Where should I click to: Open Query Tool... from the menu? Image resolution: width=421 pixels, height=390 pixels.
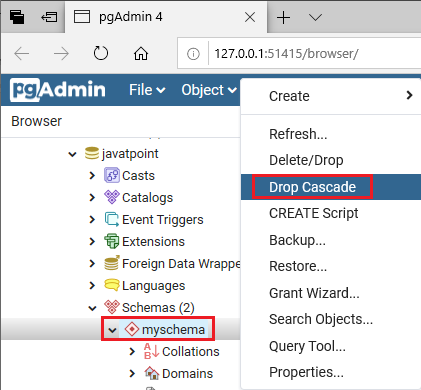coord(331,346)
